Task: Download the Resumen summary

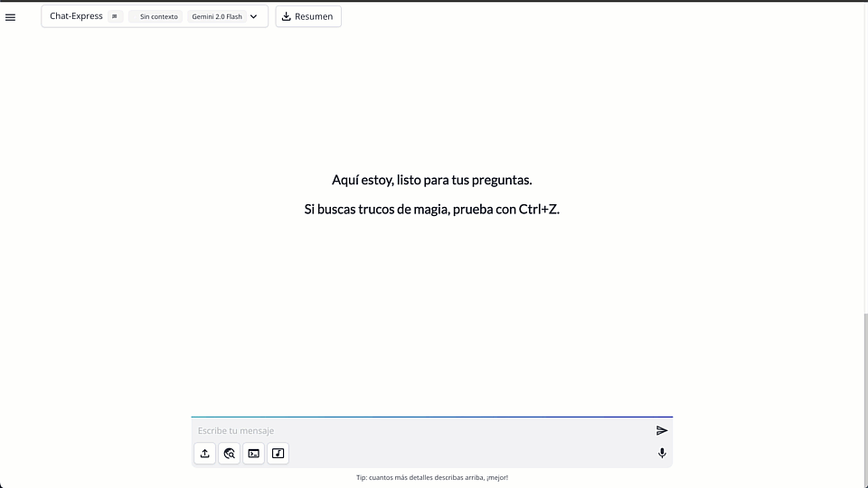Action: click(308, 16)
